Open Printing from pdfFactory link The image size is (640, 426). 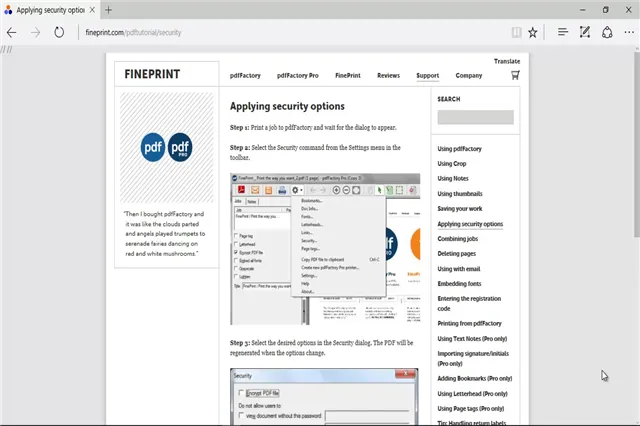(x=469, y=324)
